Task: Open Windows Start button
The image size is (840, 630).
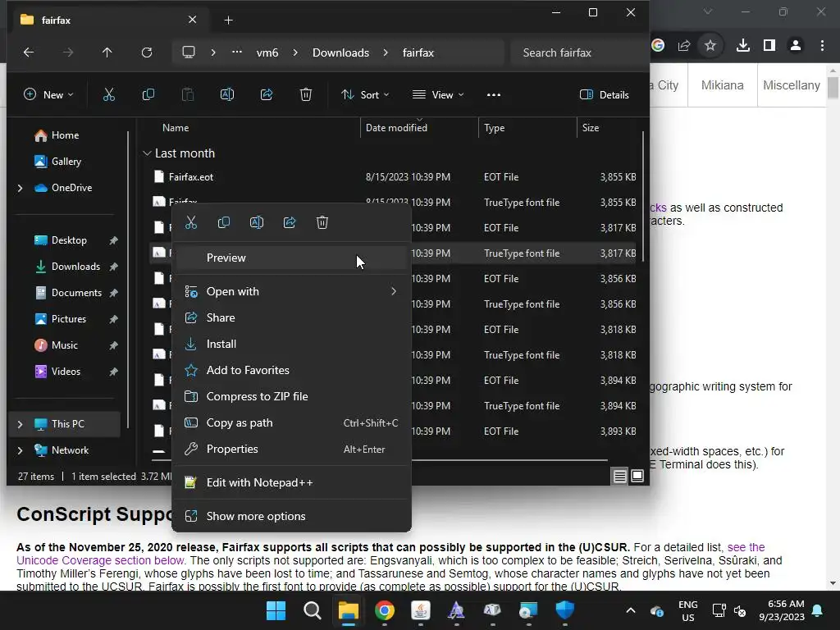Action: click(276, 610)
